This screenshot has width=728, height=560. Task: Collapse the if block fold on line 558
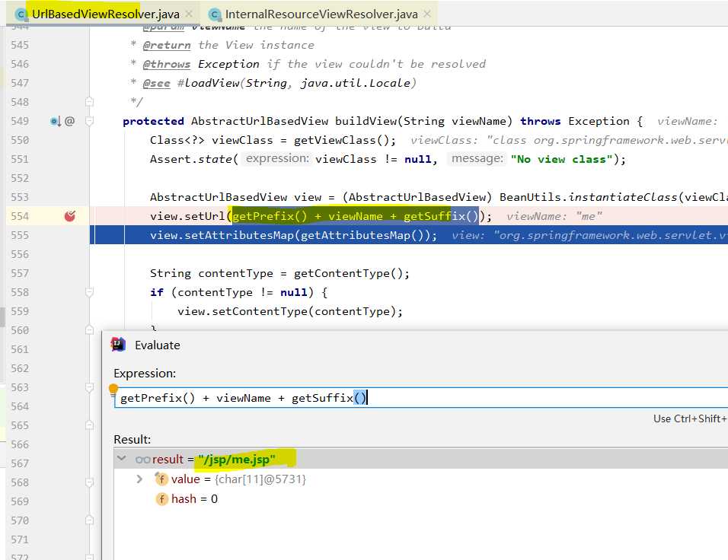tap(90, 292)
